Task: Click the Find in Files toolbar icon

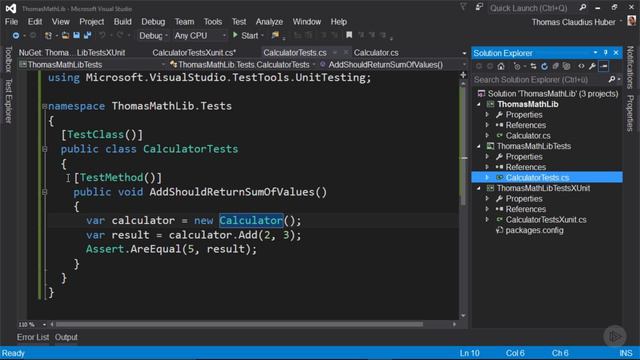Action: pos(275,36)
